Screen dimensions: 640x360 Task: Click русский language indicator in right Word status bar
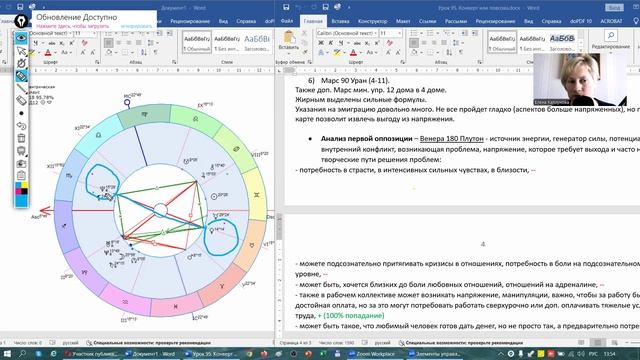[382, 343]
